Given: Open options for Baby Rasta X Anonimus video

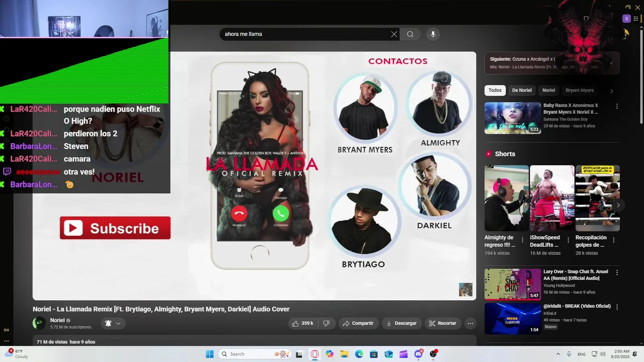Looking at the screenshot, I should [617, 107].
